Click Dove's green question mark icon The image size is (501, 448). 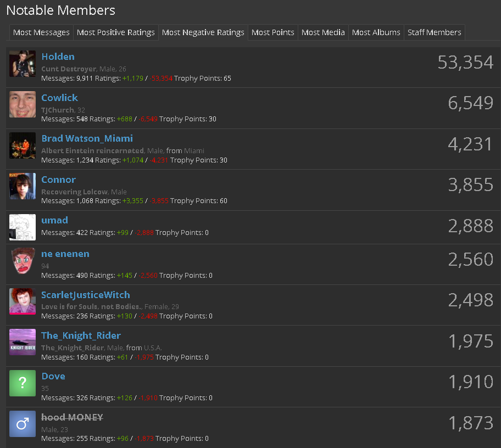[23, 383]
